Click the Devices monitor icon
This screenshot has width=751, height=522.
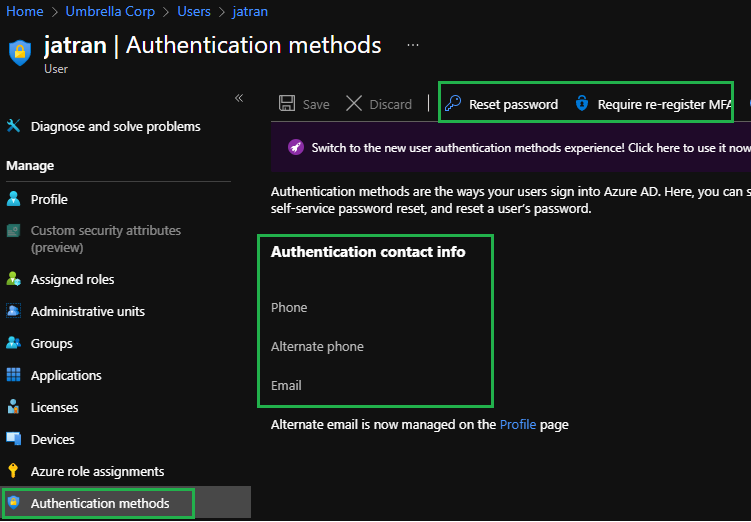13,439
